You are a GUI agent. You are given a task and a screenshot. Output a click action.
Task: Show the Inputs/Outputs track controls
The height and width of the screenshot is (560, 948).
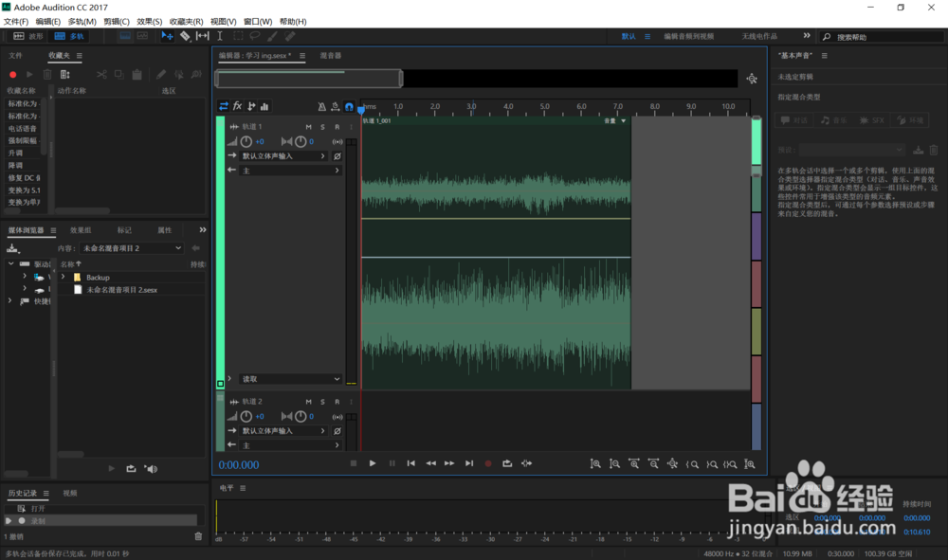(x=224, y=106)
